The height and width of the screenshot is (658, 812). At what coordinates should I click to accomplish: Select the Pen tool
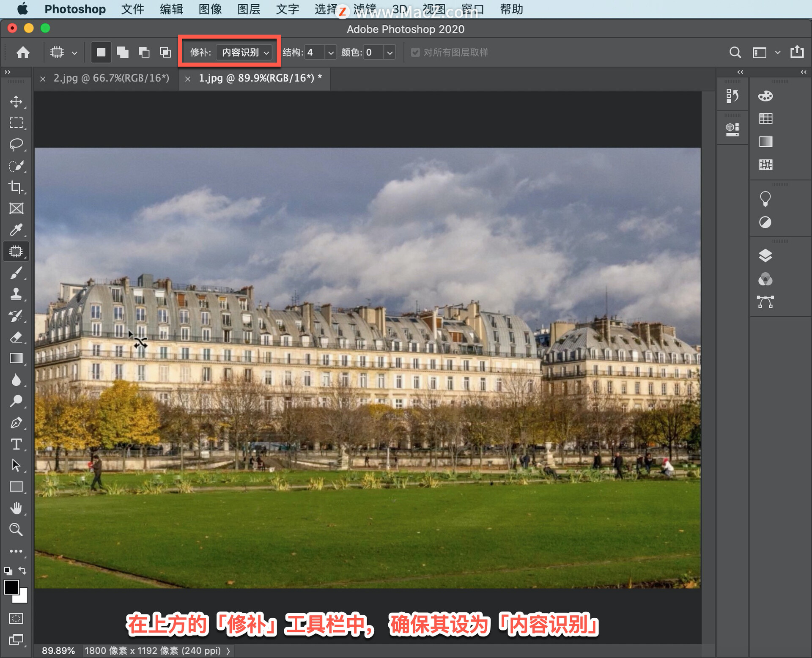(x=16, y=423)
